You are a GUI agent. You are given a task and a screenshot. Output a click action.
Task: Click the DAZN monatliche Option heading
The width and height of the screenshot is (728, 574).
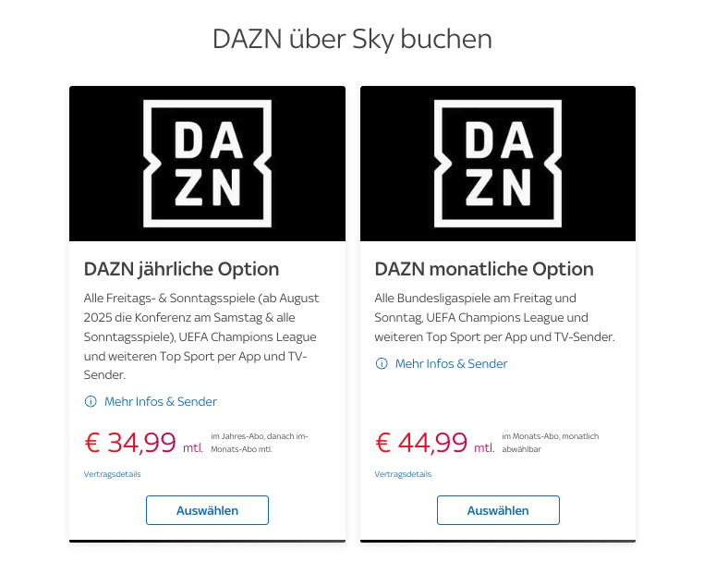pos(484,269)
